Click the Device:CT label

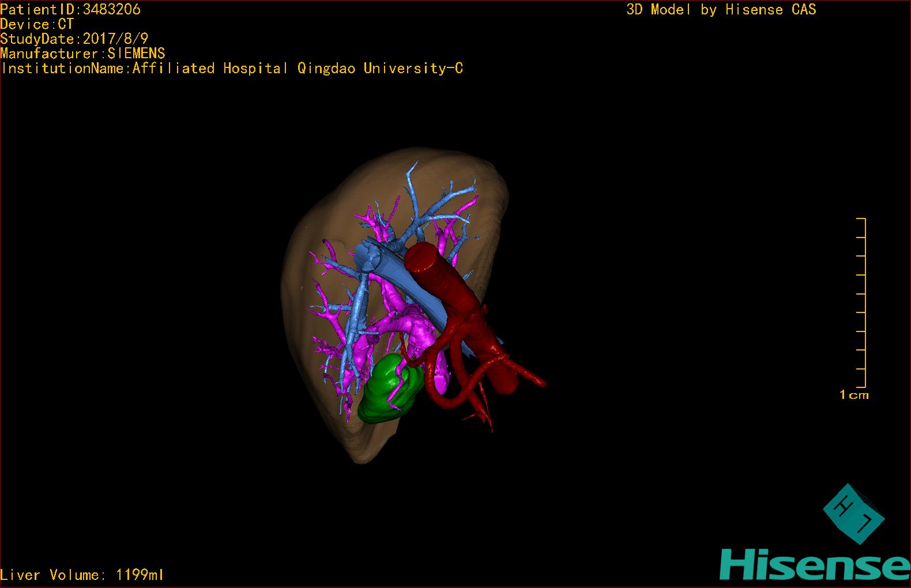[37, 24]
